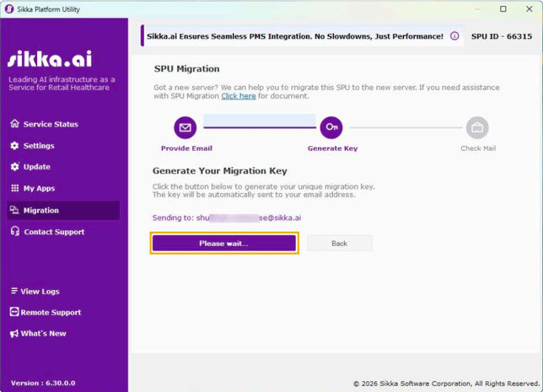This screenshot has height=392, width=543.
Task: Click the View Logs lines icon
Action: click(14, 291)
